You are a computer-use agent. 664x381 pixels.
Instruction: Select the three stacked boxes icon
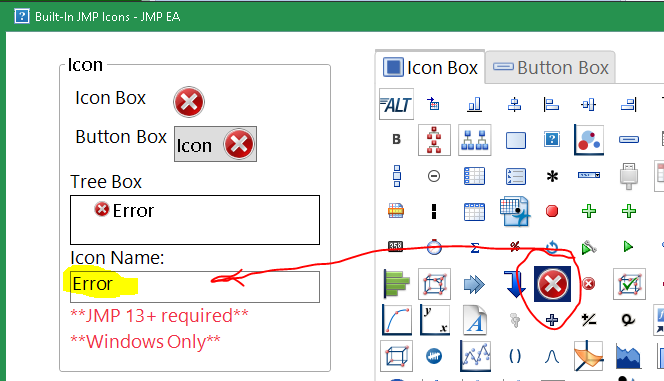[396, 176]
